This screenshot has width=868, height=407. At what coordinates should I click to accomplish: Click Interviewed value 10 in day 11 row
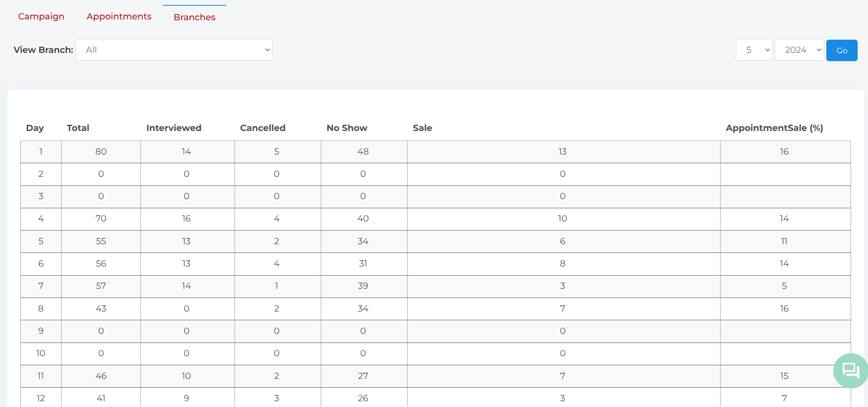[186, 376]
